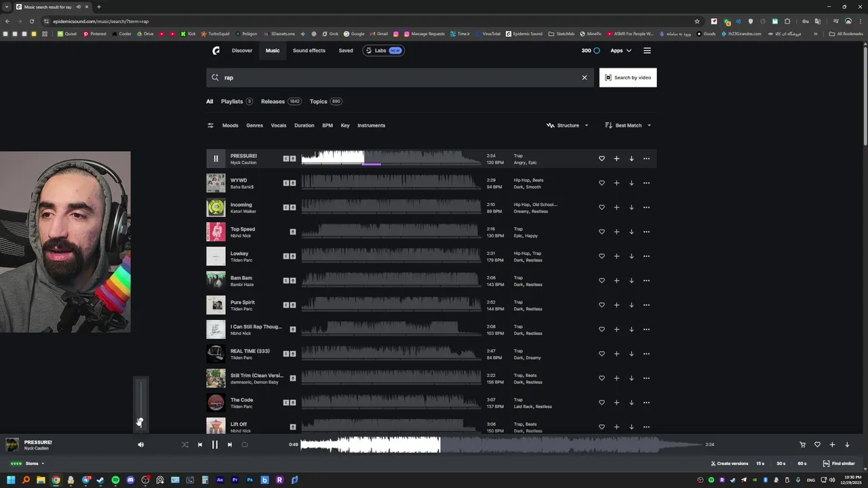Add Bam Bam to a playlist
The height and width of the screenshot is (488, 868).
616,281
